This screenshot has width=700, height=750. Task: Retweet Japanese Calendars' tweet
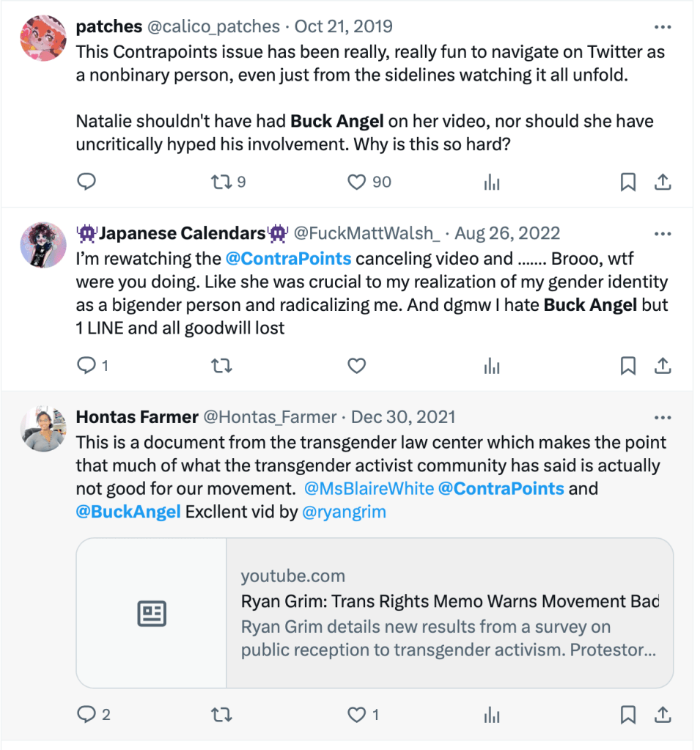pyautogui.click(x=221, y=365)
